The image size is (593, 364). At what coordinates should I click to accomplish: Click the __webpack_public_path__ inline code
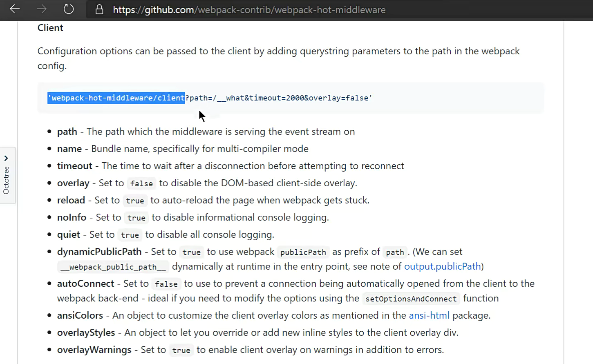click(113, 267)
